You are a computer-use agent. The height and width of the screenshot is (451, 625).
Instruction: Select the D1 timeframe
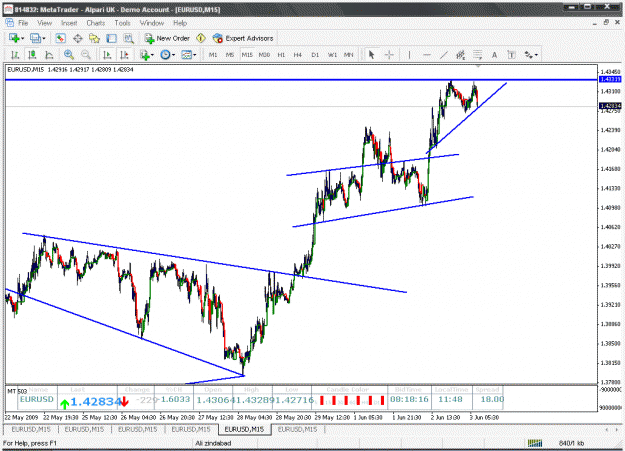tap(315, 55)
